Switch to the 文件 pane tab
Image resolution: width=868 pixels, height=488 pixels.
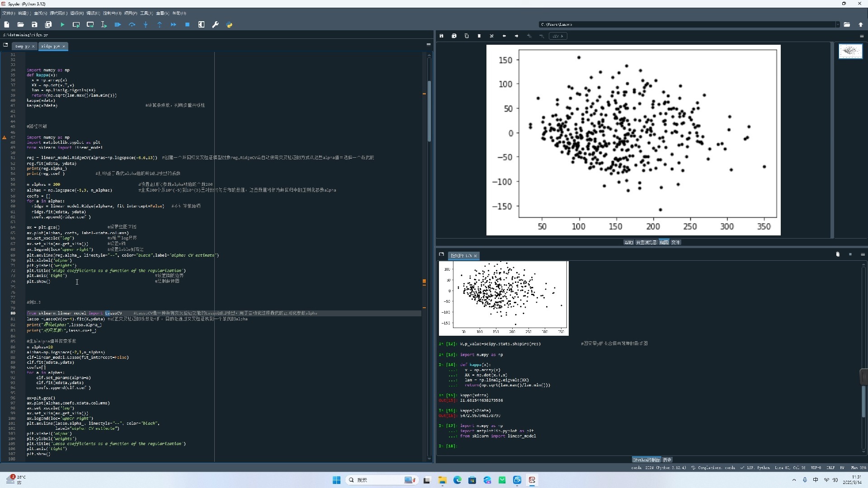(675, 242)
